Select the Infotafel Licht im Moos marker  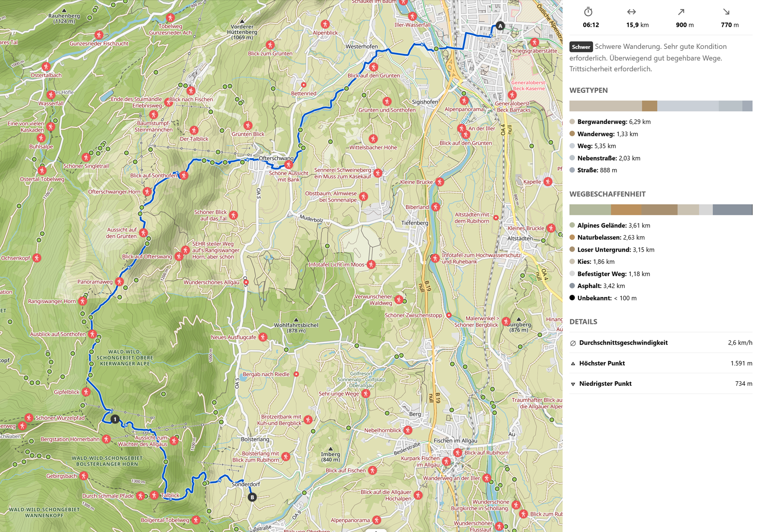(371, 265)
